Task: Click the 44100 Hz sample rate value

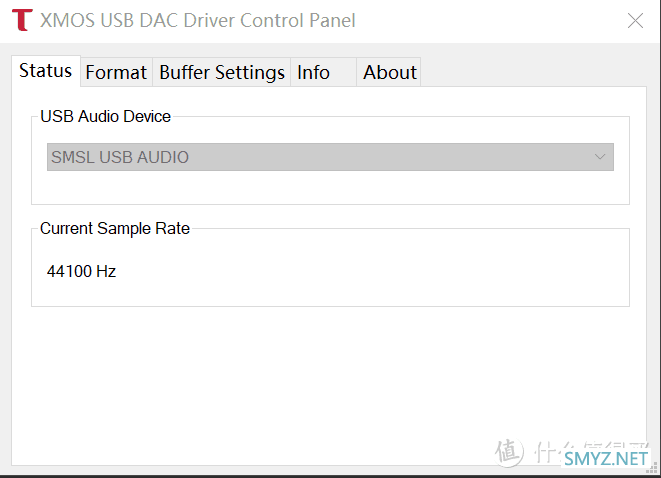Action: (x=81, y=271)
